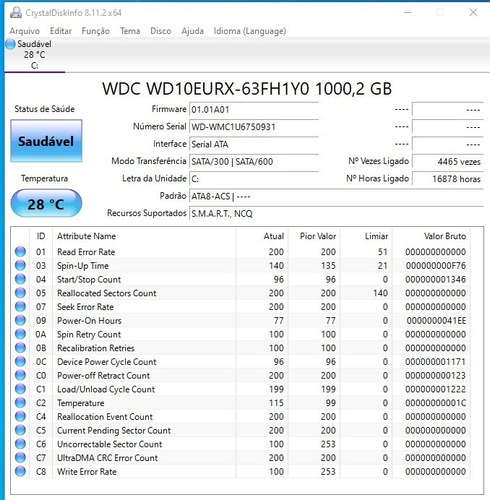Open the Disco menu
The image size is (490, 500).
click(x=161, y=31)
